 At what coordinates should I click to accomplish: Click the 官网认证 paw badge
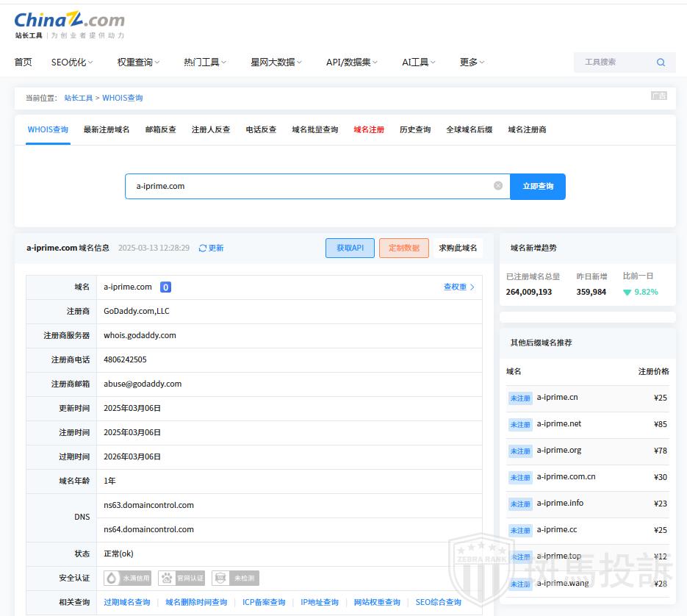point(181,579)
